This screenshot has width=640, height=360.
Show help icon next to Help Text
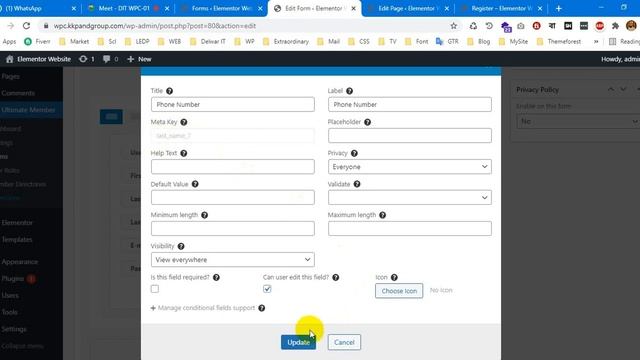click(184, 153)
